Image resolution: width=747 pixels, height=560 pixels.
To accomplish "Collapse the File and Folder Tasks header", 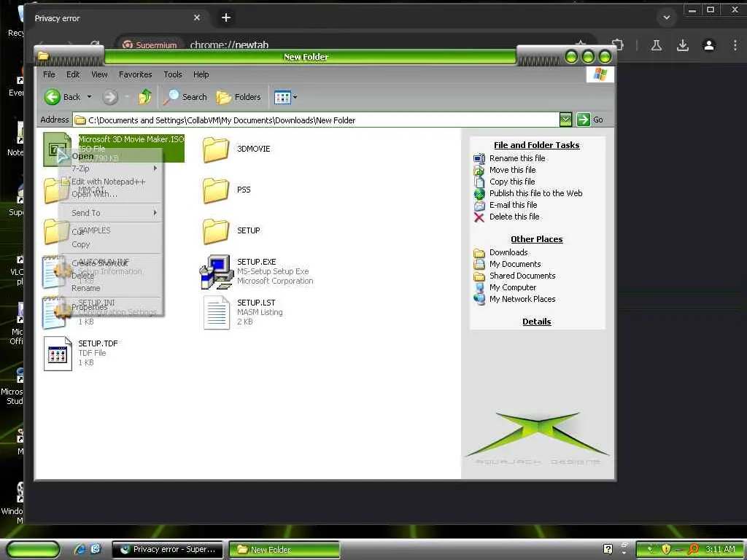I will [536, 145].
